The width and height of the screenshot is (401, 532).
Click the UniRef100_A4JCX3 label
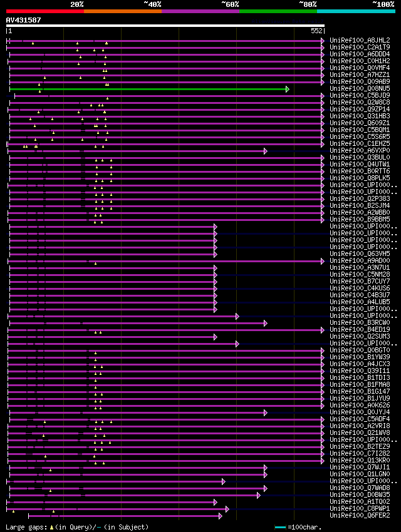360,364
